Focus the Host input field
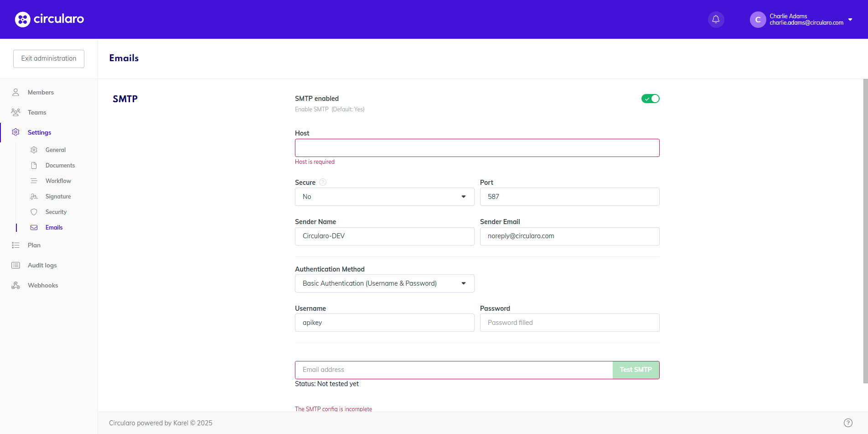 pos(477,148)
